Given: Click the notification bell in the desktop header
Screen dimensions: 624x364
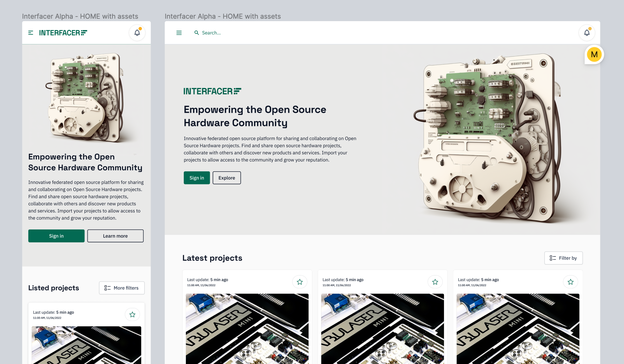Looking at the screenshot, I should (587, 32).
